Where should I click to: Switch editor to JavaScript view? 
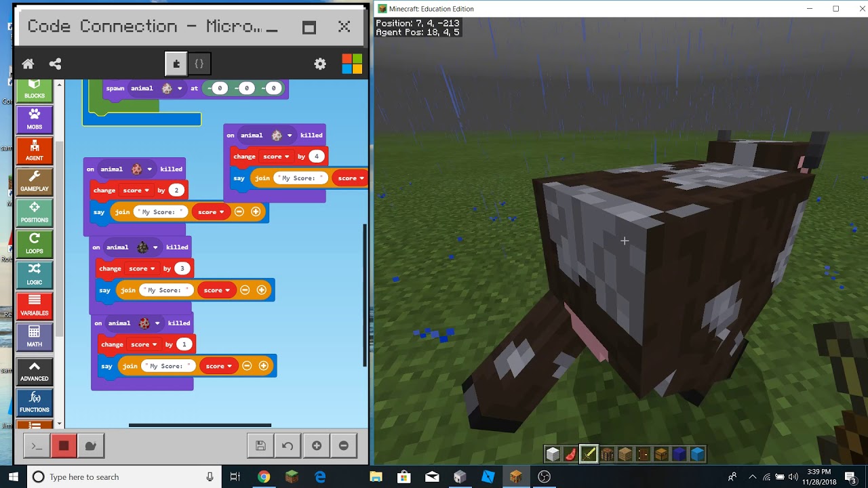tap(199, 64)
